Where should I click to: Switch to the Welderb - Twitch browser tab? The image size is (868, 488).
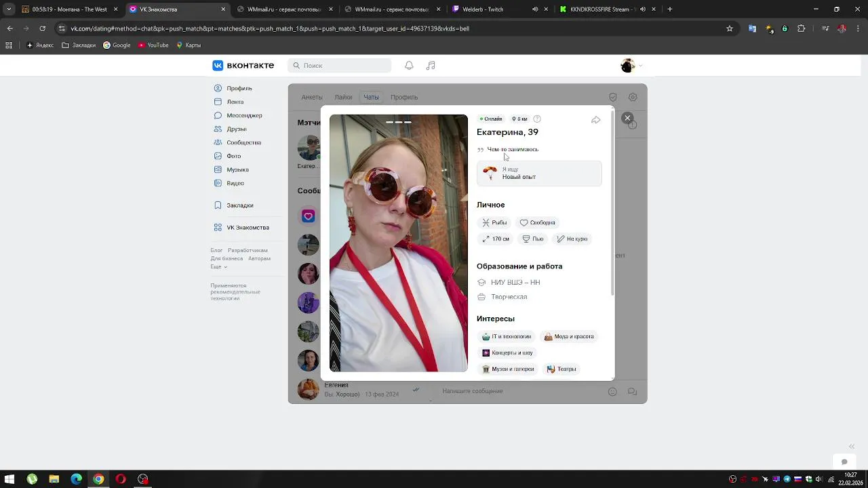pos(498,9)
